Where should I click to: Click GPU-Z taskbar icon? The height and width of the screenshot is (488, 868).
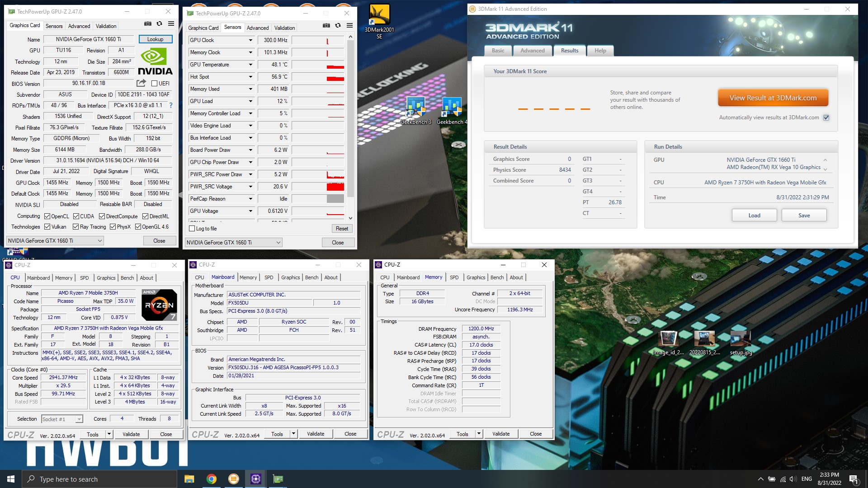[x=278, y=479]
